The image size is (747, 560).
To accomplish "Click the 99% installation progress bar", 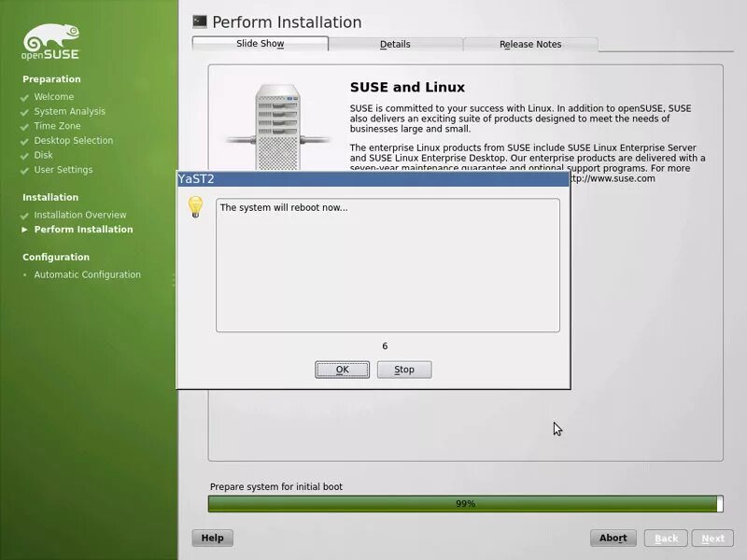I will tap(465, 504).
